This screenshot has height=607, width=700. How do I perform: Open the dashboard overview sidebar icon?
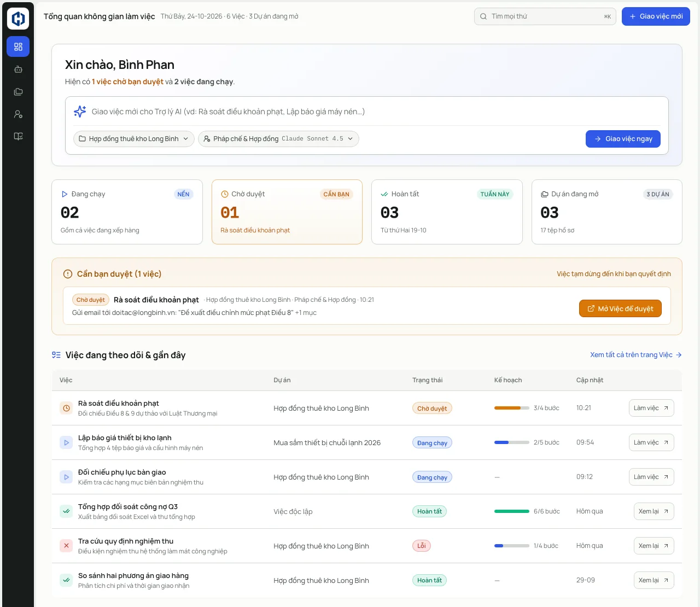[18, 47]
